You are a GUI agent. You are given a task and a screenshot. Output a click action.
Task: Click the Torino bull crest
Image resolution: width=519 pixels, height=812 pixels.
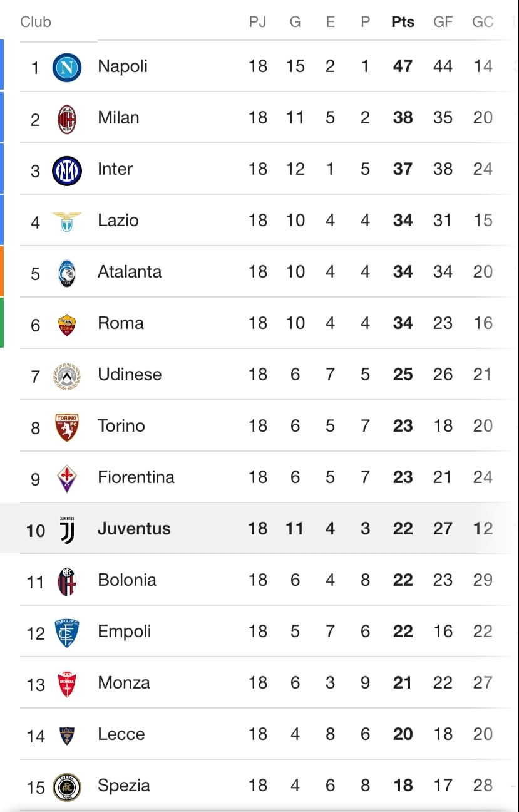[66, 427]
